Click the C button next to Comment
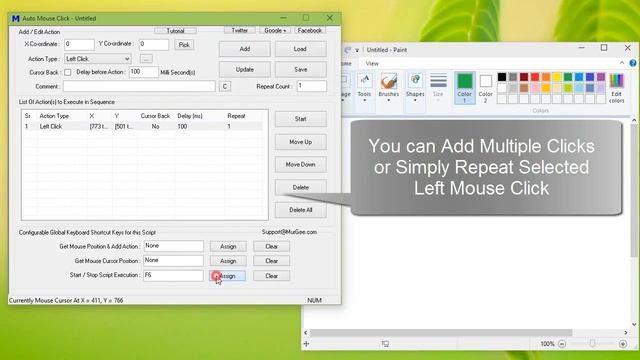Viewport: 640px width, 360px height. [x=225, y=87]
